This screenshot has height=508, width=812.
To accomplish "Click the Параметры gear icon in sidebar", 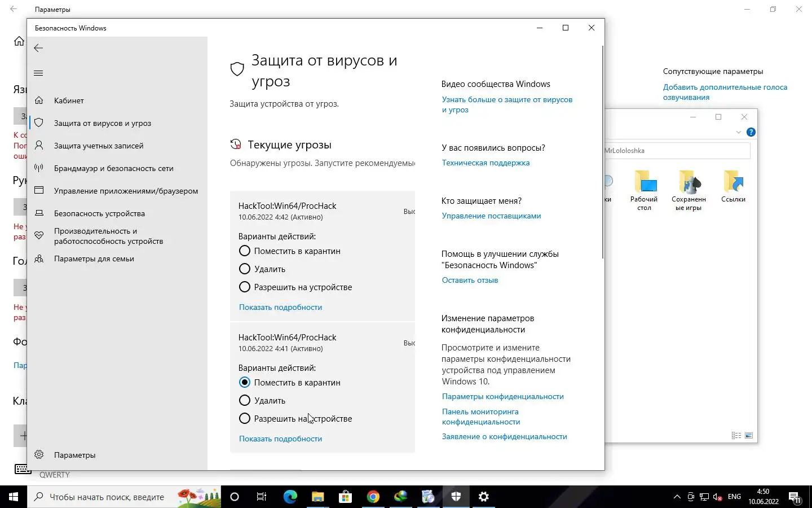I will pos(39,454).
